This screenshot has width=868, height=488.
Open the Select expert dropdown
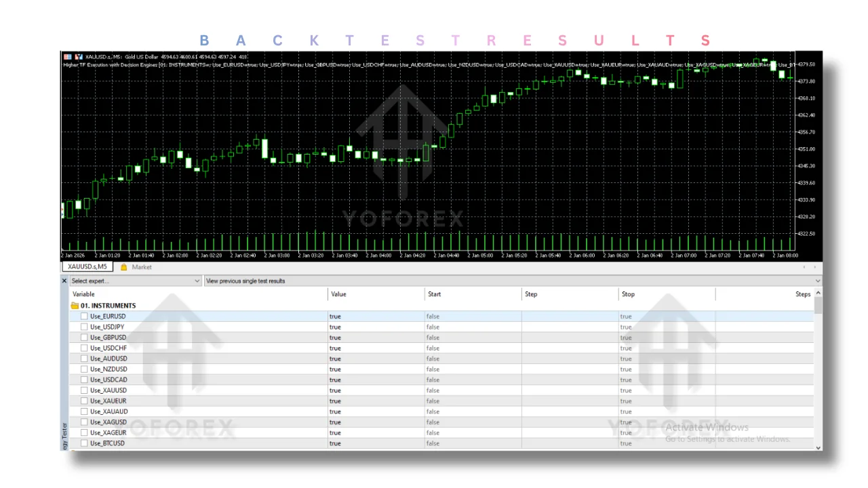coord(136,281)
